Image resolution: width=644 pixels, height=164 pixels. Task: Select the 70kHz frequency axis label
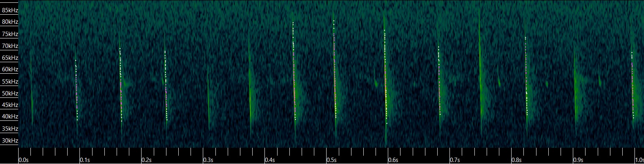click(x=9, y=46)
